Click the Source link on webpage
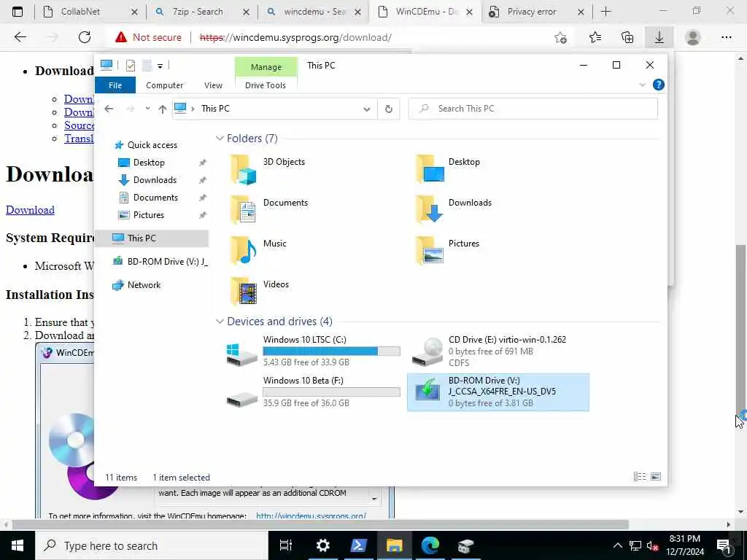 pyautogui.click(x=79, y=125)
